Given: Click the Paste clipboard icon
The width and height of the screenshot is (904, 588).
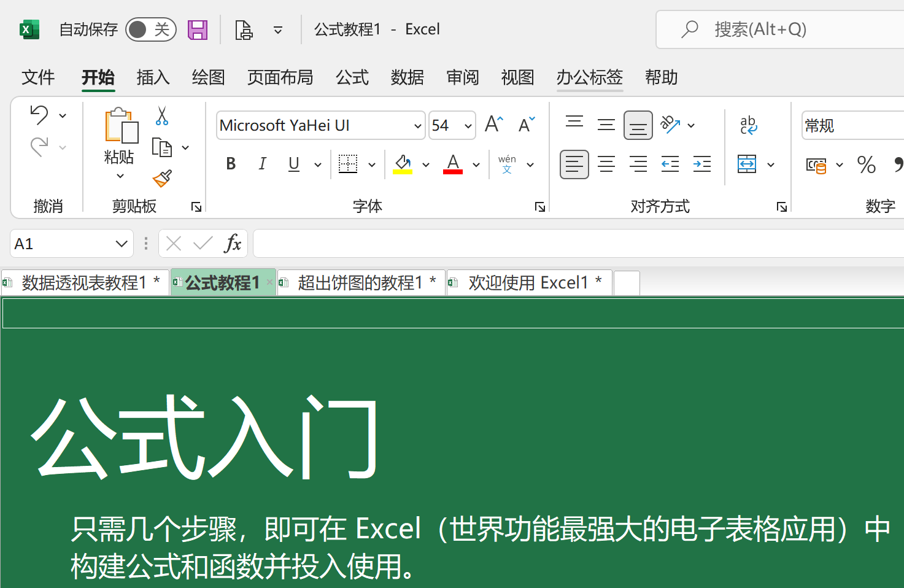Looking at the screenshot, I should pyautogui.click(x=121, y=126).
